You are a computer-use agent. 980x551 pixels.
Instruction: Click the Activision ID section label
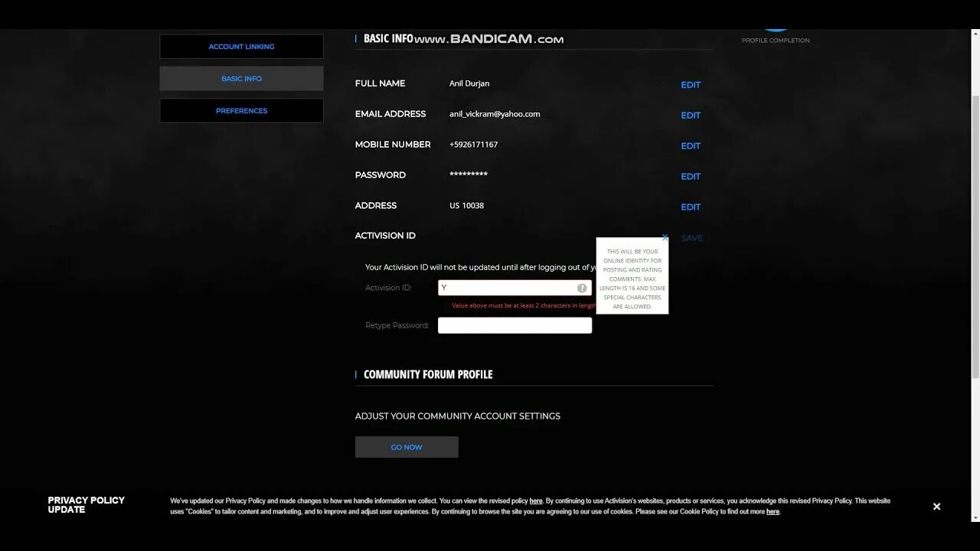point(385,236)
